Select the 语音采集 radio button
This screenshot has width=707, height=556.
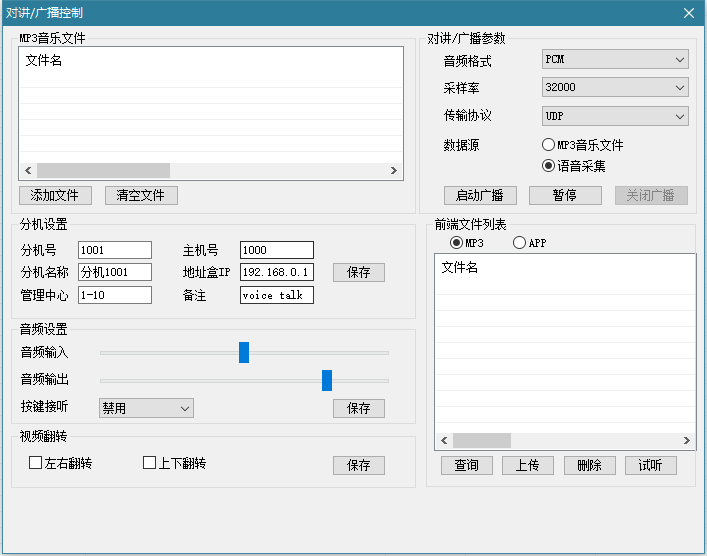pos(549,166)
